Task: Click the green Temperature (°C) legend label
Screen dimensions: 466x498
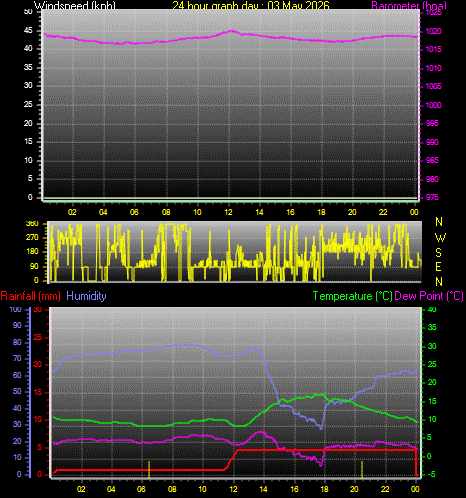Action: coord(352,296)
